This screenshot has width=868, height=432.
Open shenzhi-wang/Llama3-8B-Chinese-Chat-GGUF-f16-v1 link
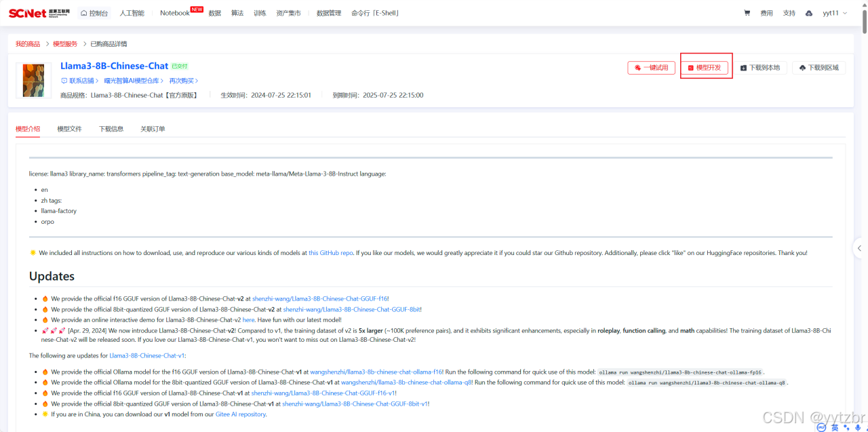tap(323, 393)
